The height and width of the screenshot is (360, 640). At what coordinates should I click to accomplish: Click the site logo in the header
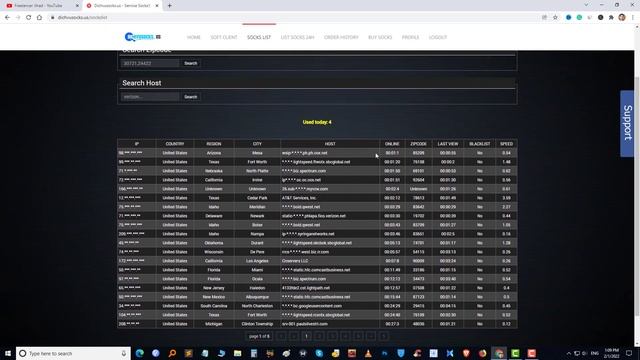click(x=142, y=37)
